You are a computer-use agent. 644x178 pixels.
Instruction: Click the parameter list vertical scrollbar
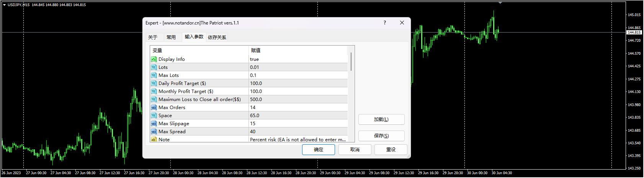[351, 62]
